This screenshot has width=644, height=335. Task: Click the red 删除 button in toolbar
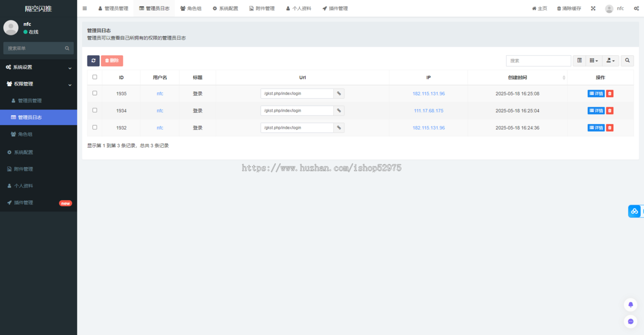point(112,61)
